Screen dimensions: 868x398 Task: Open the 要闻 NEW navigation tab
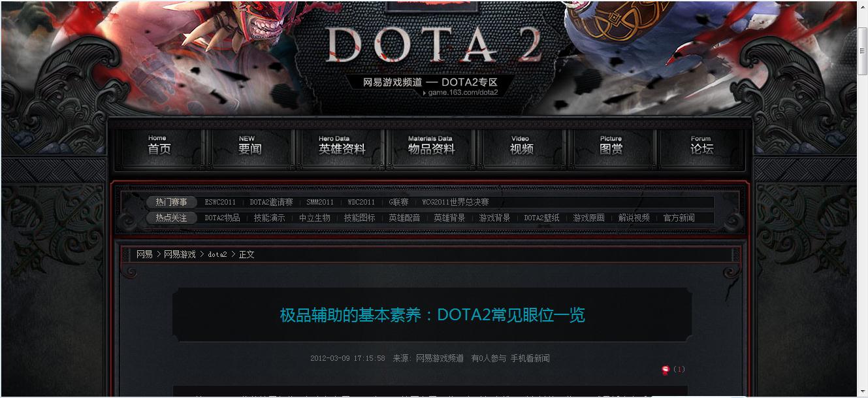(249, 146)
